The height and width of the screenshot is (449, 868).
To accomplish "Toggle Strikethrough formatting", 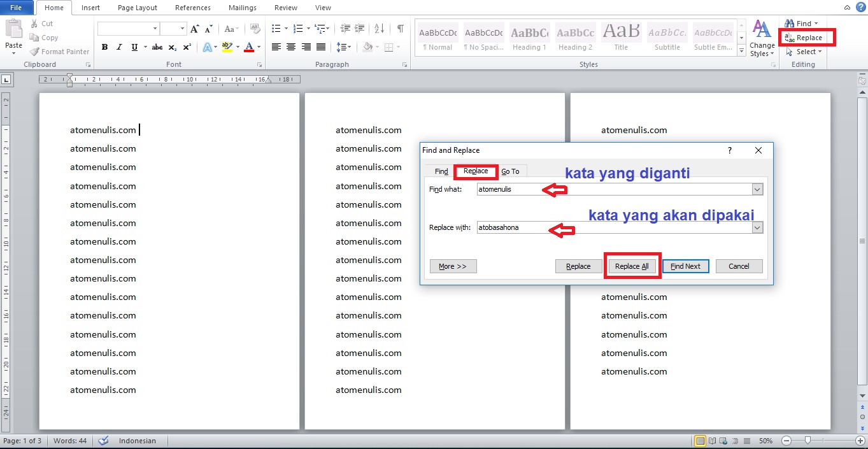I will 157,47.
